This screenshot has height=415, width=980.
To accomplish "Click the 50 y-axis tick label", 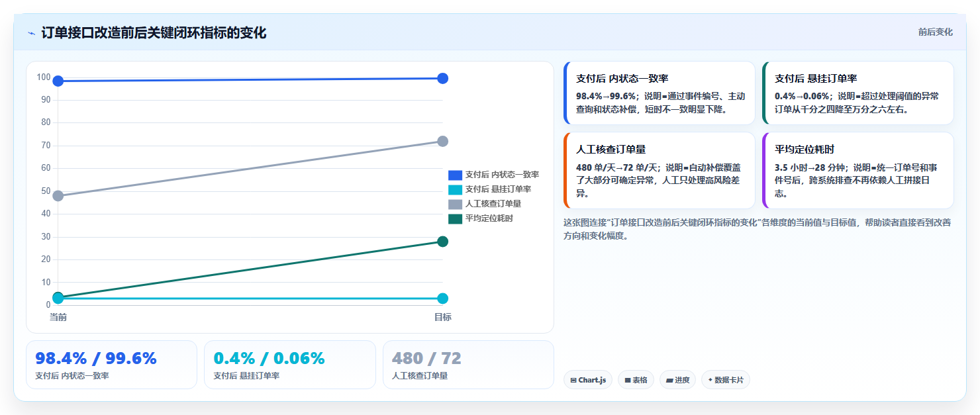I will (46, 191).
